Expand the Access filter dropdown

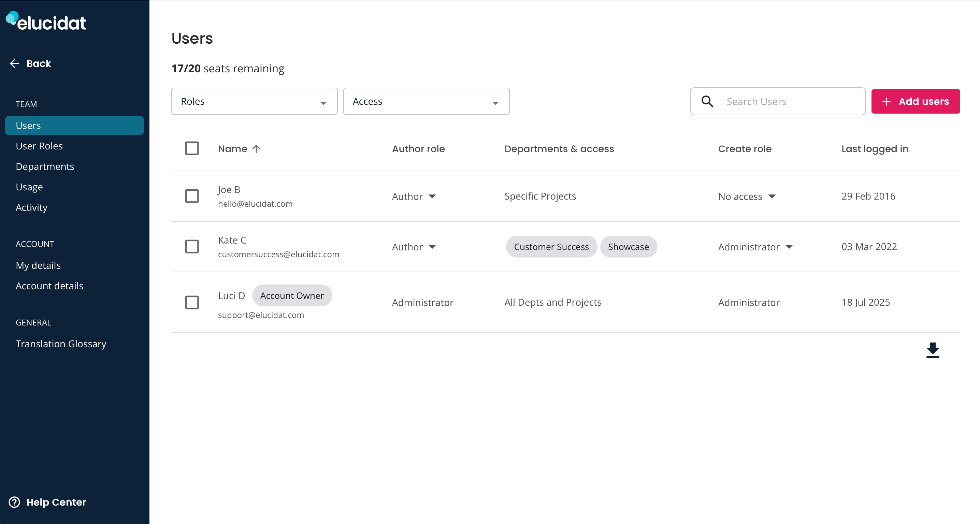pos(426,101)
